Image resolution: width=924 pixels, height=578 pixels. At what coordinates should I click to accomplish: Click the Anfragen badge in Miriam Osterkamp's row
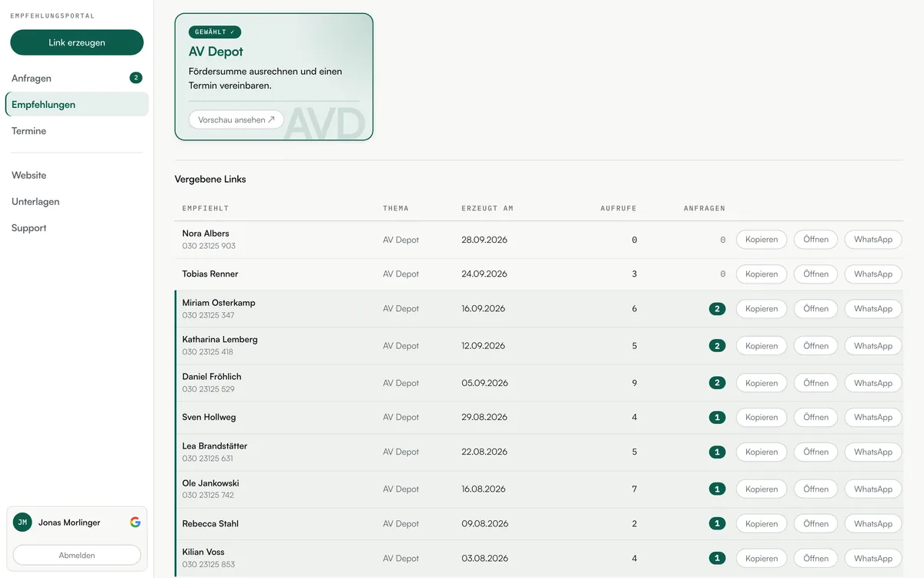pos(717,309)
